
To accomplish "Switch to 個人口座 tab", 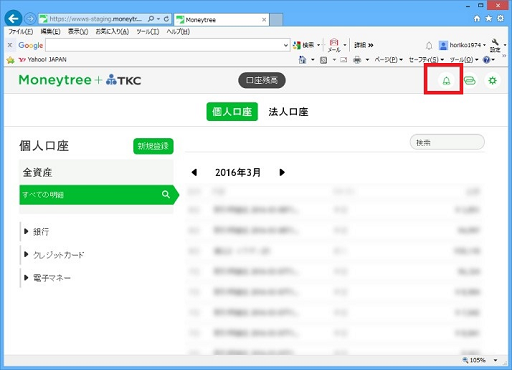I will (232, 112).
